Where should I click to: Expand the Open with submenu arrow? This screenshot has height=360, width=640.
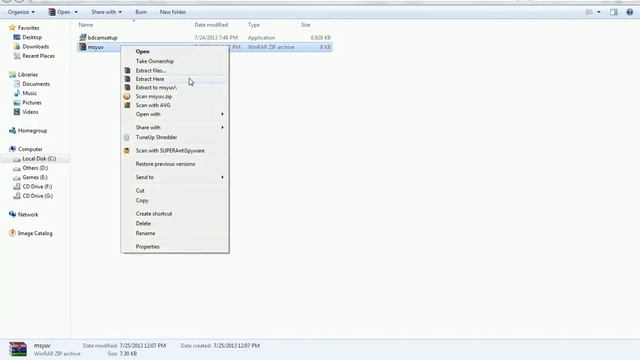222,114
